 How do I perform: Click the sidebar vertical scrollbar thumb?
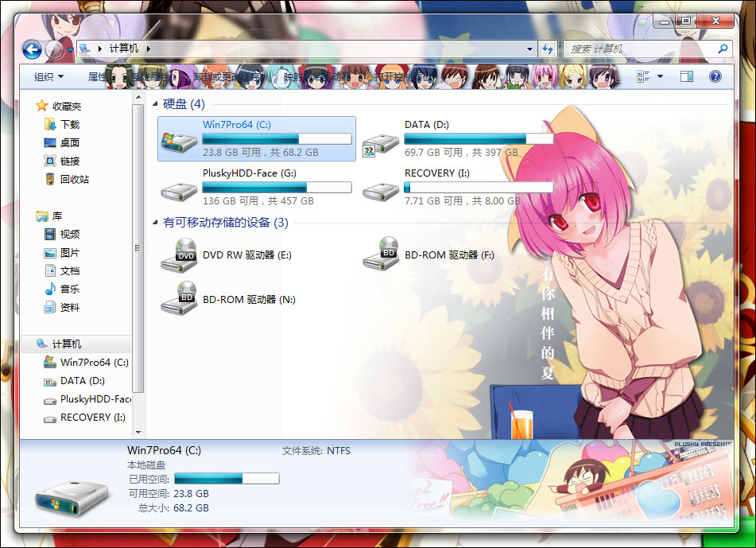click(x=138, y=248)
